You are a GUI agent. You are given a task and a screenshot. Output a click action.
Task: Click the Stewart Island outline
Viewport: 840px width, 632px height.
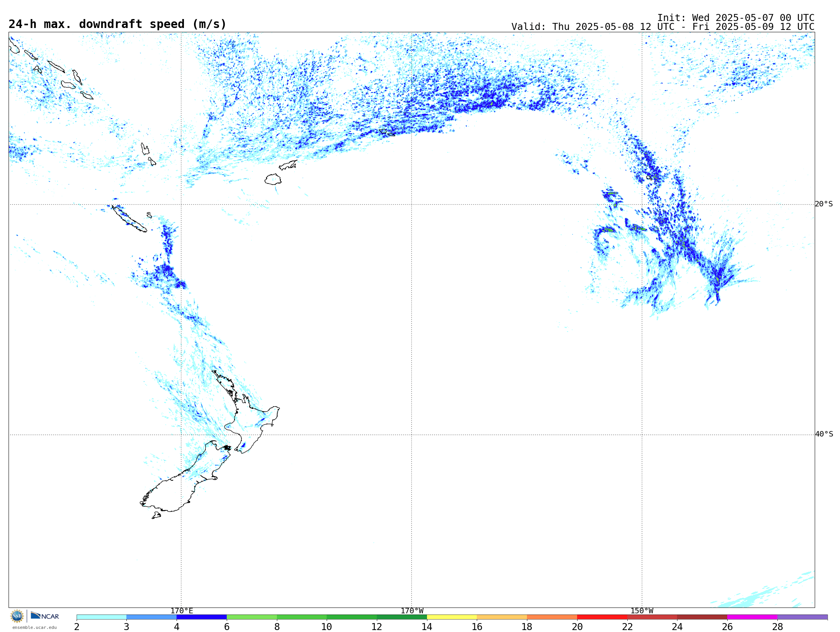click(x=156, y=515)
